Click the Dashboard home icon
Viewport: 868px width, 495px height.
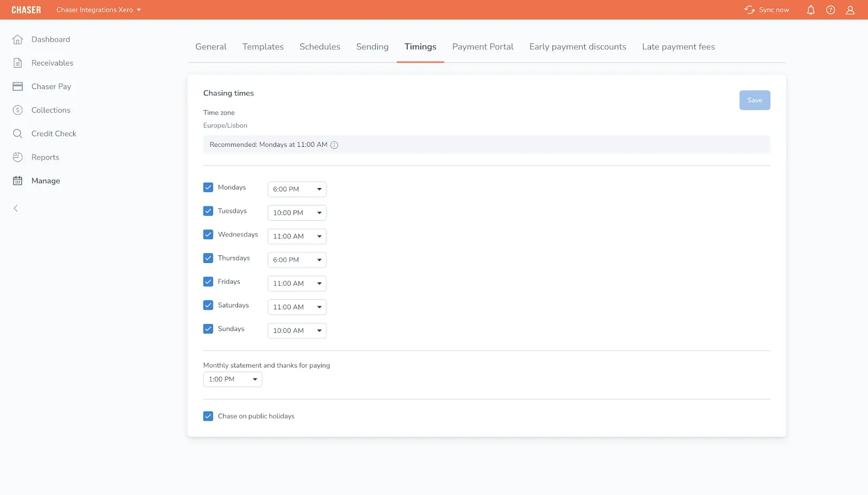click(17, 40)
